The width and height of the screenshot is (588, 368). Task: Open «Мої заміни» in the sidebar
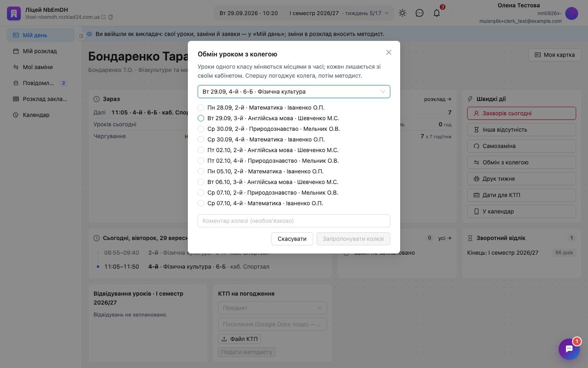point(40,67)
